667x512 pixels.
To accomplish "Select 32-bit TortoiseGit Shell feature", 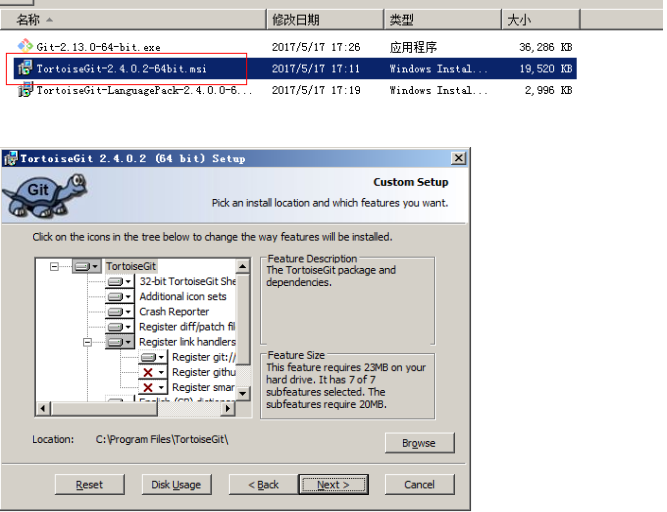I will [187, 282].
